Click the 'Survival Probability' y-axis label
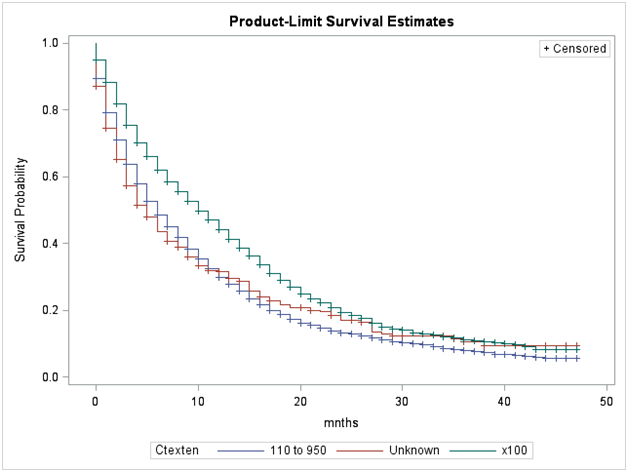The image size is (628, 472). (x=20, y=210)
